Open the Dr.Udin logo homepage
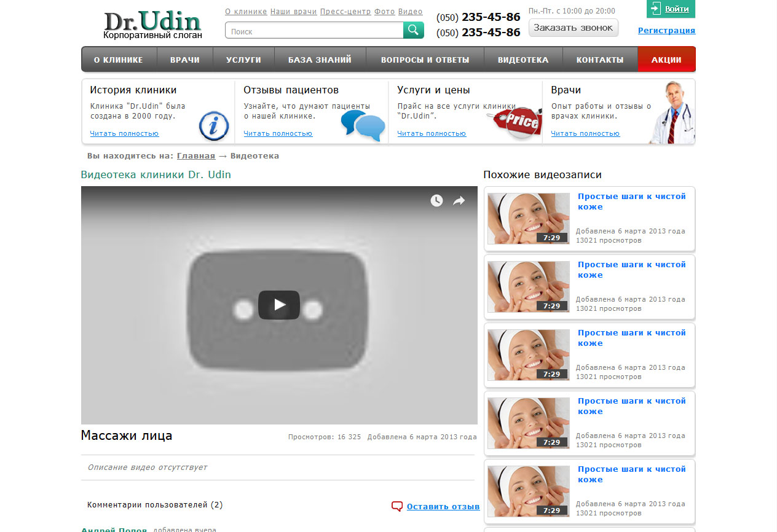 coord(152,25)
